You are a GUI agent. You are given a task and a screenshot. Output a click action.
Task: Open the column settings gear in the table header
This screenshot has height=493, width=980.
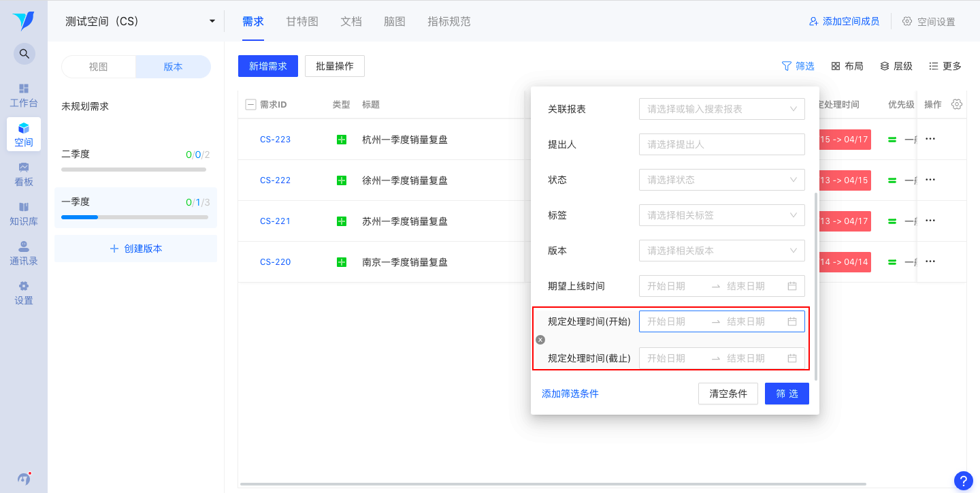point(957,104)
